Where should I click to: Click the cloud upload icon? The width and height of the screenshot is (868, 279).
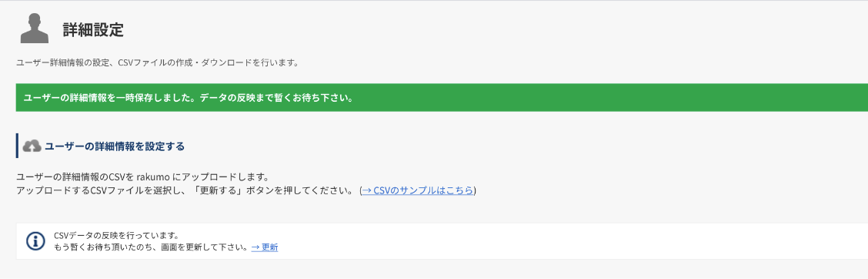32,146
